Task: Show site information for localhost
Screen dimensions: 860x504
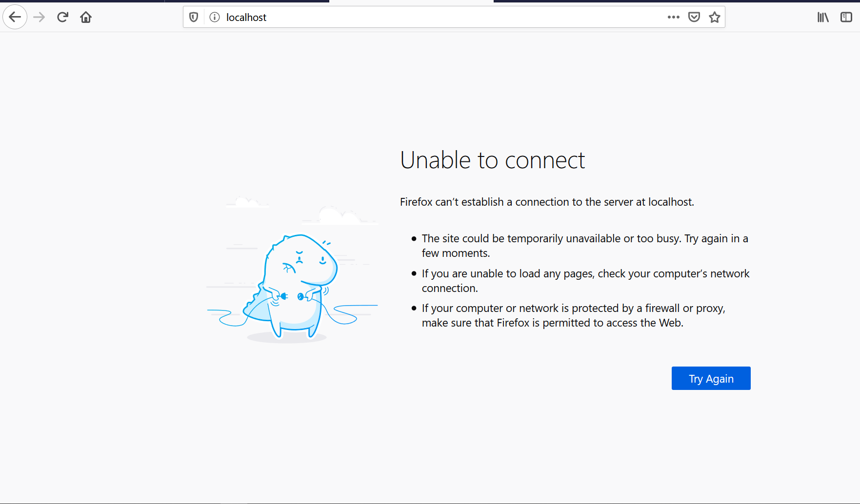Action: pyautogui.click(x=215, y=18)
